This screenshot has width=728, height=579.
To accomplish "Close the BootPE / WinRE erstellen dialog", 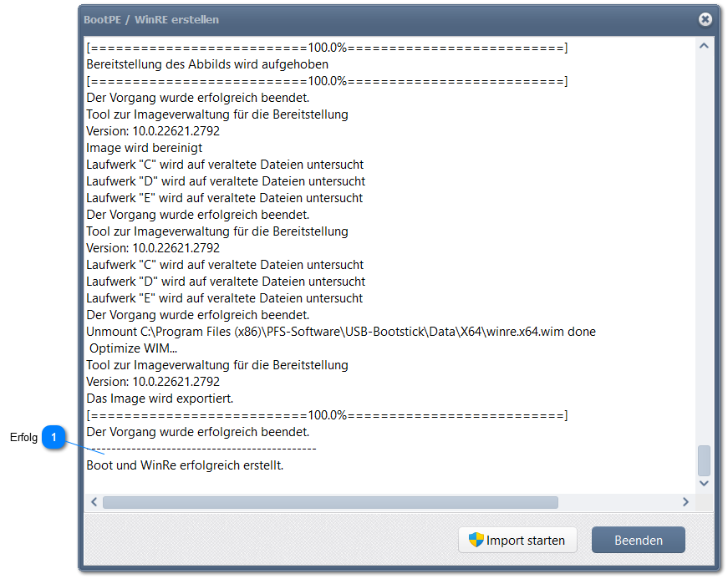I will click(705, 19).
